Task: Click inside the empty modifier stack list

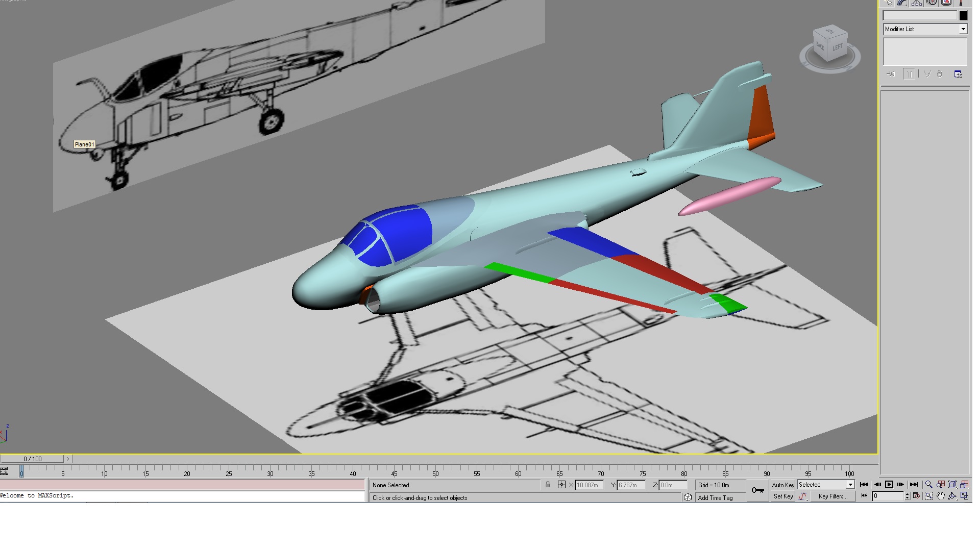Action: tap(925, 51)
